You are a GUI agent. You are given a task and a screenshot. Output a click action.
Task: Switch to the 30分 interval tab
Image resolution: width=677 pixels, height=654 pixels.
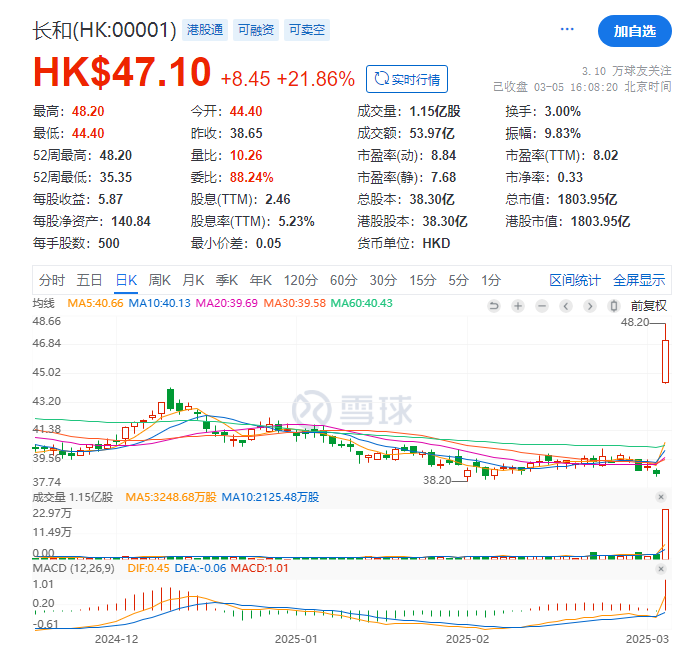point(383,280)
